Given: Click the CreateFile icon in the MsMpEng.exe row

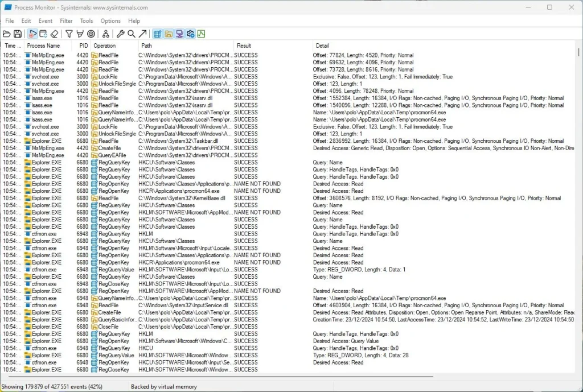Looking at the screenshot, I should [95, 148].
